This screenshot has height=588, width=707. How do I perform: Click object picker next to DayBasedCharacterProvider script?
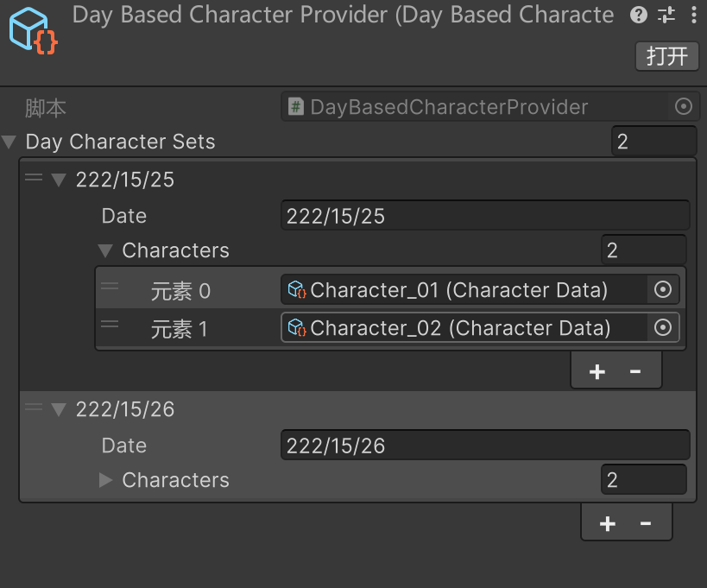point(683,107)
